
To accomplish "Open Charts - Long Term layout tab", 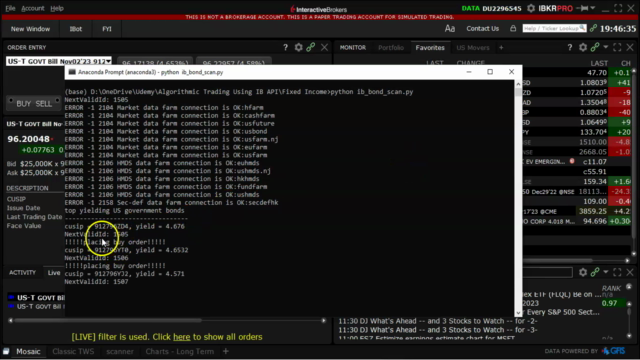I will point(180,351).
